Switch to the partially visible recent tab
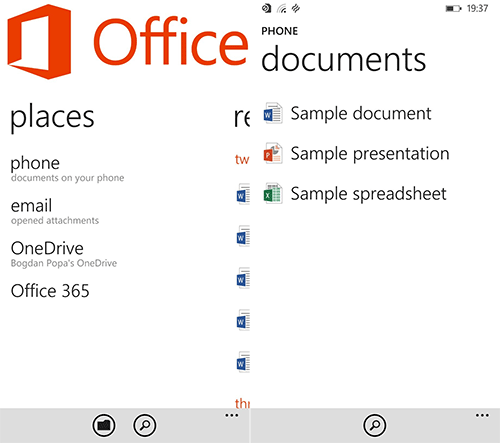The width and height of the screenshot is (500, 443). pos(242,117)
